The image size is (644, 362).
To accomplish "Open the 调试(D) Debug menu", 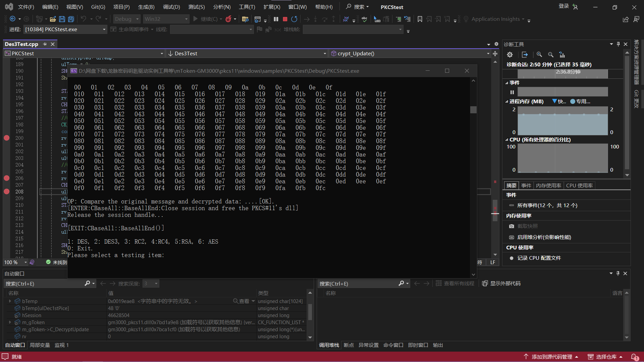I will coord(171,7).
